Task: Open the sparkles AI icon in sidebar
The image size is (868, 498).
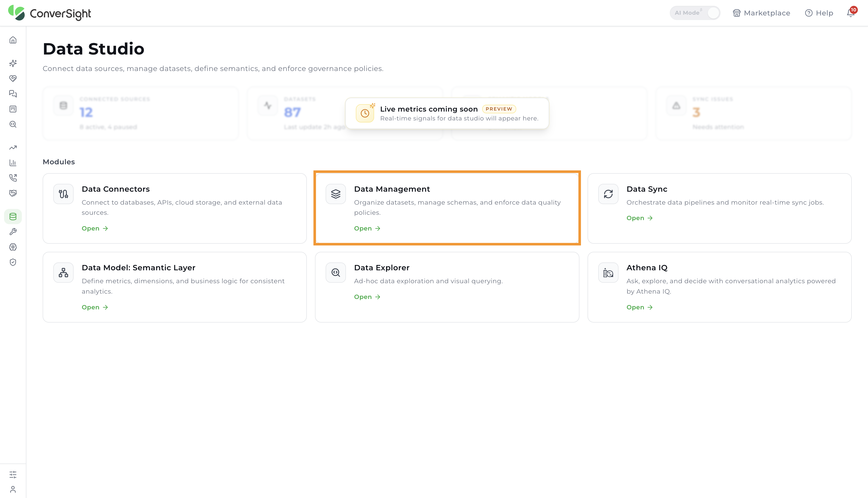Action: tap(13, 63)
